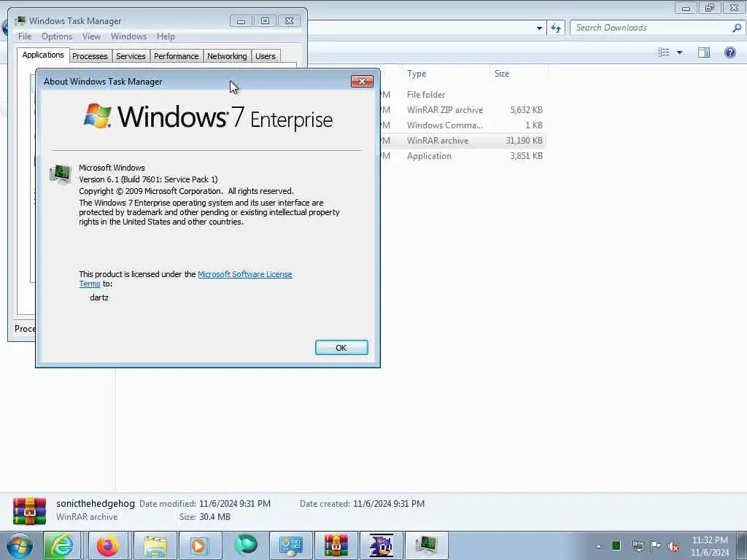
Task: Switch to the Applications tab
Action: click(43, 55)
